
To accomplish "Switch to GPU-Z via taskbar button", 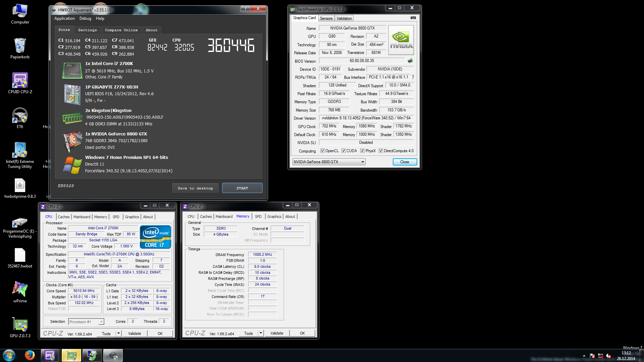I will point(71,355).
